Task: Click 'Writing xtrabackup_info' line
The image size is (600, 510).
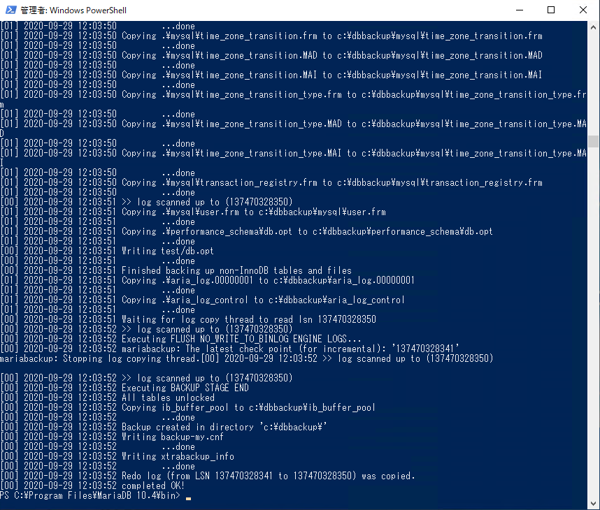Action: pos(117,457)
